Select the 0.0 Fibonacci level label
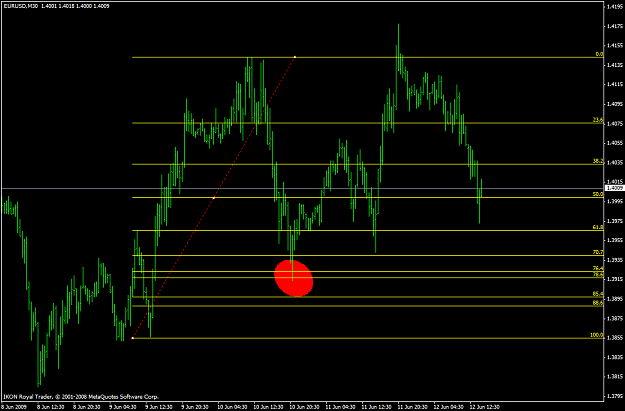625x411 pixels. (x=599, y=54)
